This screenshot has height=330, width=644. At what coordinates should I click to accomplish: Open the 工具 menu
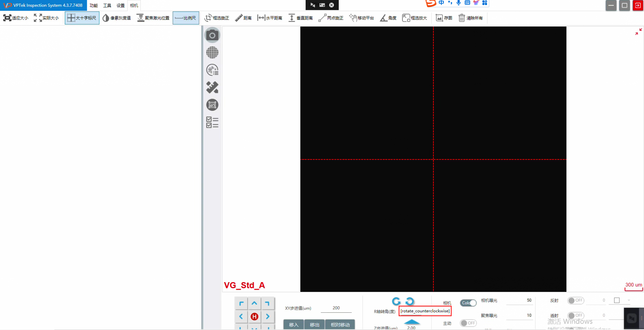(x=107, y=5)
